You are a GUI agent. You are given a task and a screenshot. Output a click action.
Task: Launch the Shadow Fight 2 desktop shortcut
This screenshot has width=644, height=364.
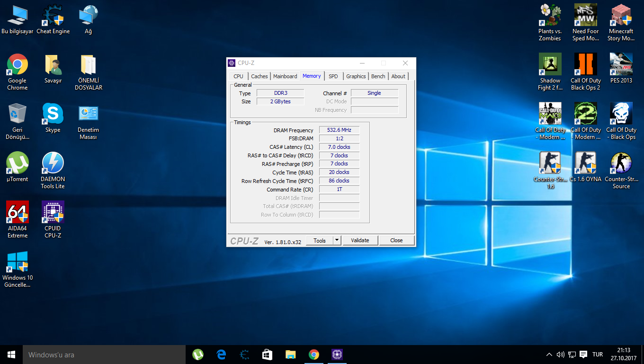pos(550,72)
